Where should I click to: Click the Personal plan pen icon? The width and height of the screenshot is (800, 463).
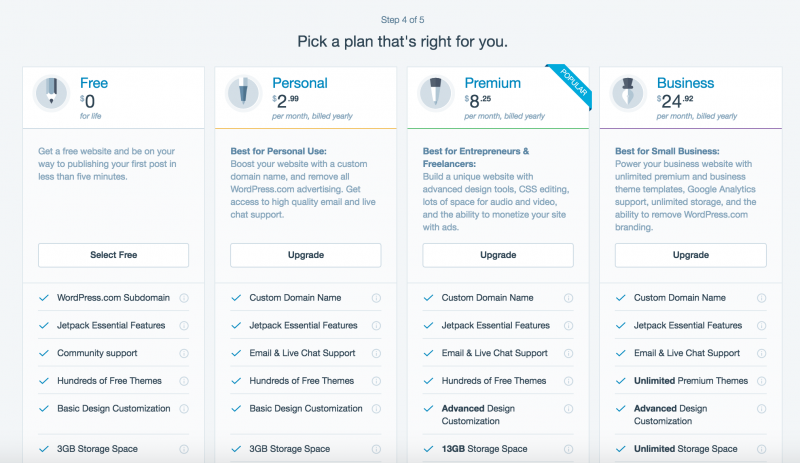point(241,92)
